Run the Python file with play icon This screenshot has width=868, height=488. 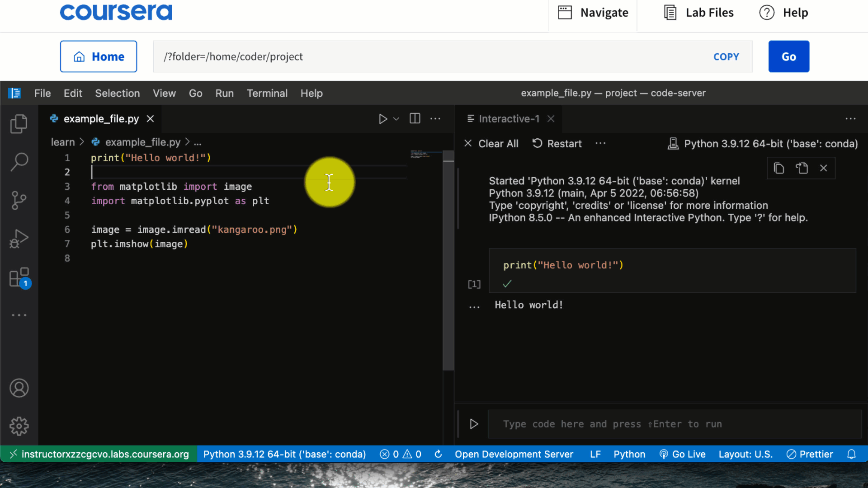click(382, 119)
